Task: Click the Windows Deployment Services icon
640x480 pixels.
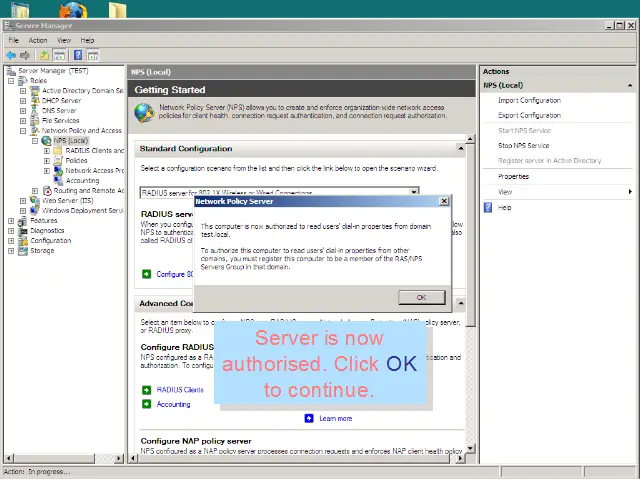Action: tap(35, 211)
